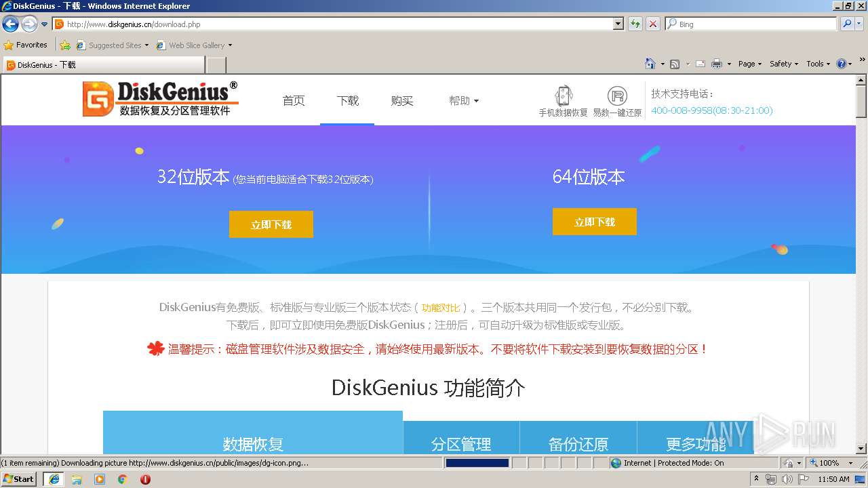
Task: Click the IE Forward arrow button
Action: point(29,24)
